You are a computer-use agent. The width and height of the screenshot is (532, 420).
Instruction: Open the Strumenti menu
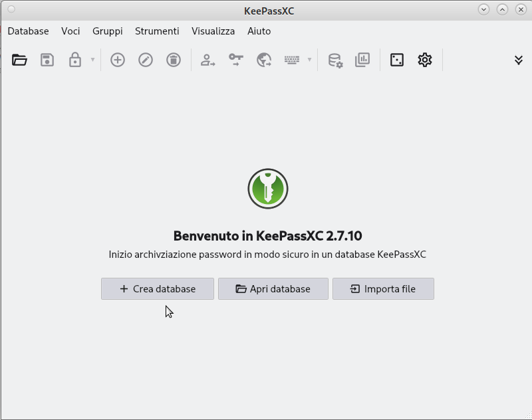pos(157,31)
